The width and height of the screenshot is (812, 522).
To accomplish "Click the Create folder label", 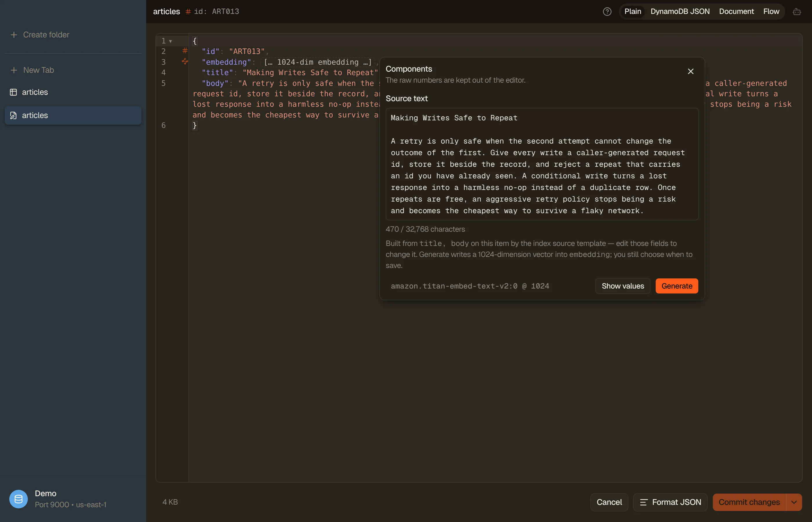I will [x=46, y=35].
